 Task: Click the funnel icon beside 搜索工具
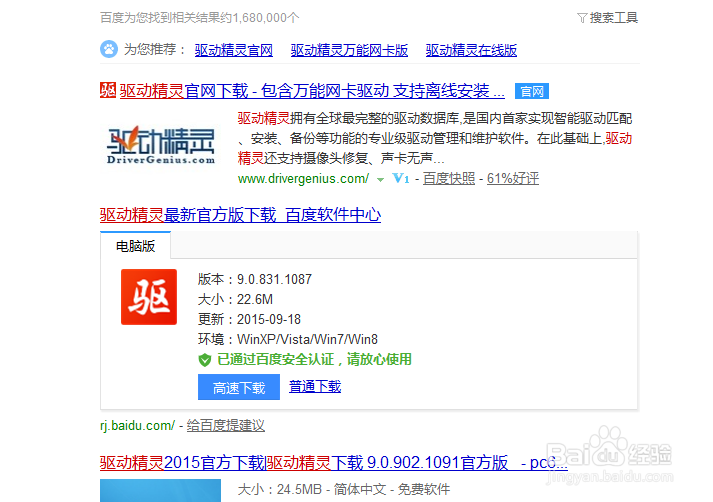pyautogui.click(x=582, y=18)
